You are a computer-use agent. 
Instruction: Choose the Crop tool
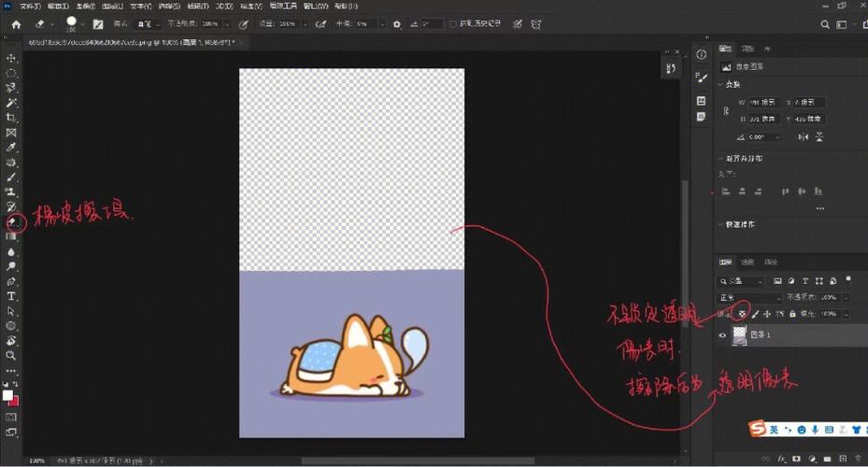pos(12,117)
